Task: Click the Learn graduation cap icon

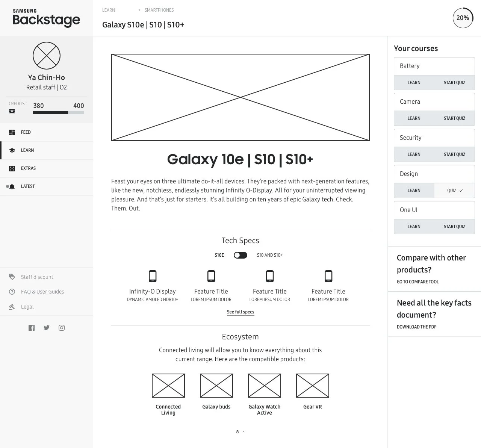Action: (x=12, y=150)
